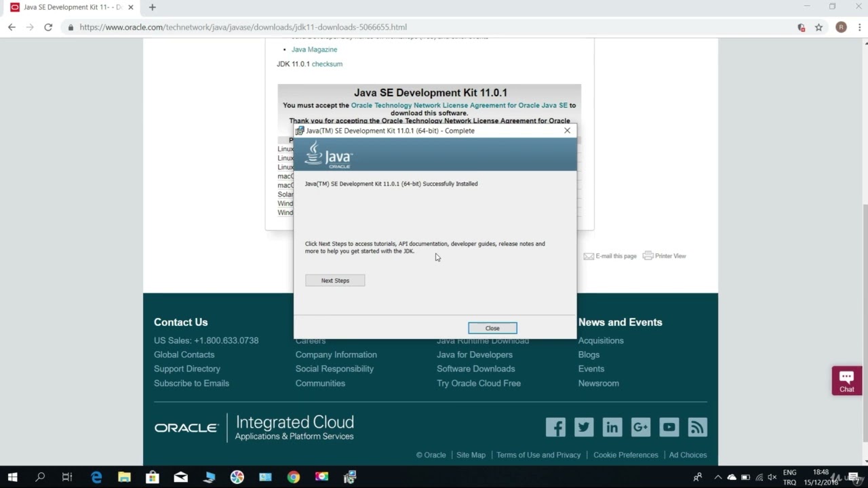This screenshot has height=488, width=868.
Task: Launch Microsoft Edge from taskbar
Action: click(96, 477)
